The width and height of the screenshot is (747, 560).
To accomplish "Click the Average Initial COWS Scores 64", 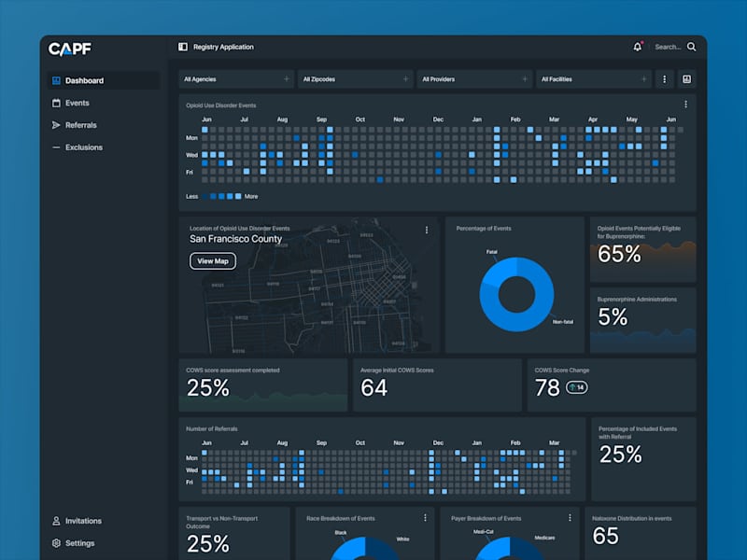I will pos(374,387).
